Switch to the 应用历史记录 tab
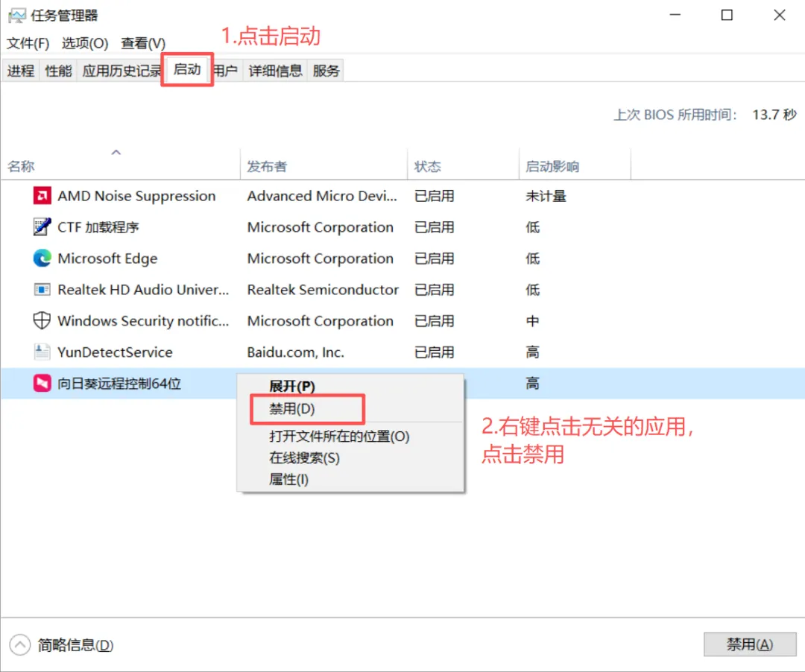The width and height of the screenshot is (805, 672). tap(121, 71)
